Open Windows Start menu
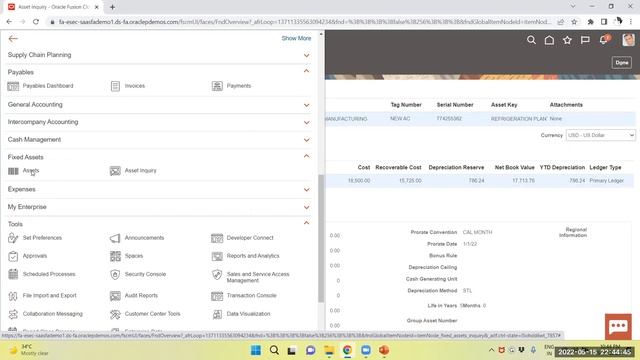The image size is (640, 360). tap(256, 350)
